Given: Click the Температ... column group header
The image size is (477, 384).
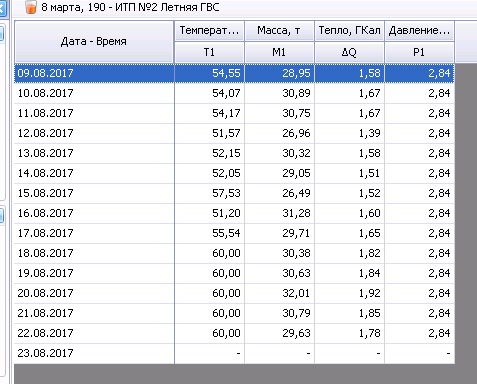Looking at the screenshot, I should [209, 31].
